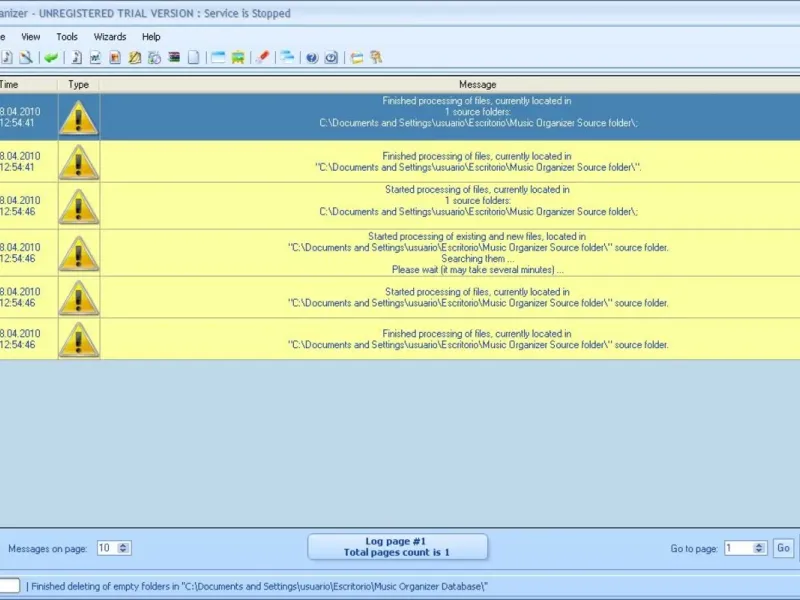The width and height of the screenshot is (800, 600).
Task: Click the green checkmark toolbar icon
Action: click(x=51, y=57)
